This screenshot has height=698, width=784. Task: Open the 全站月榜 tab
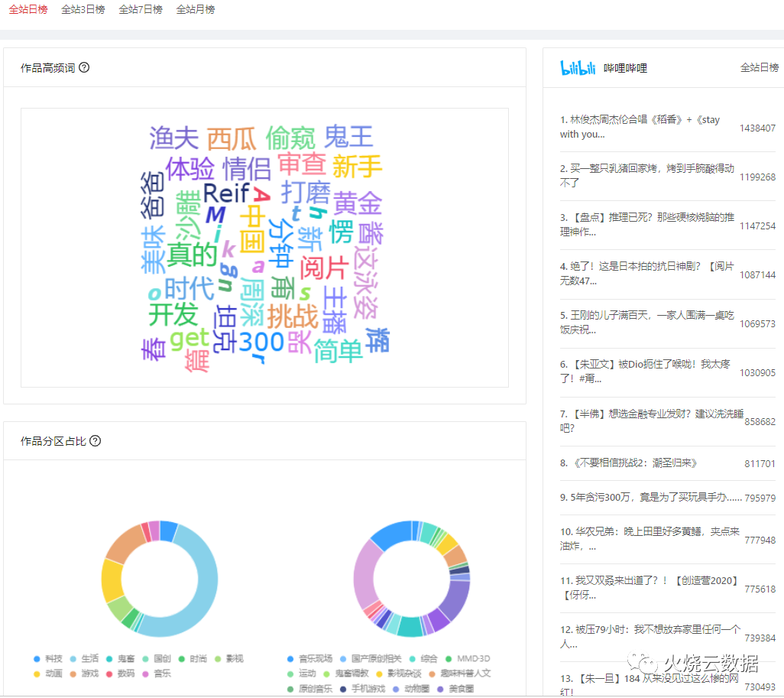coord(196,9)
